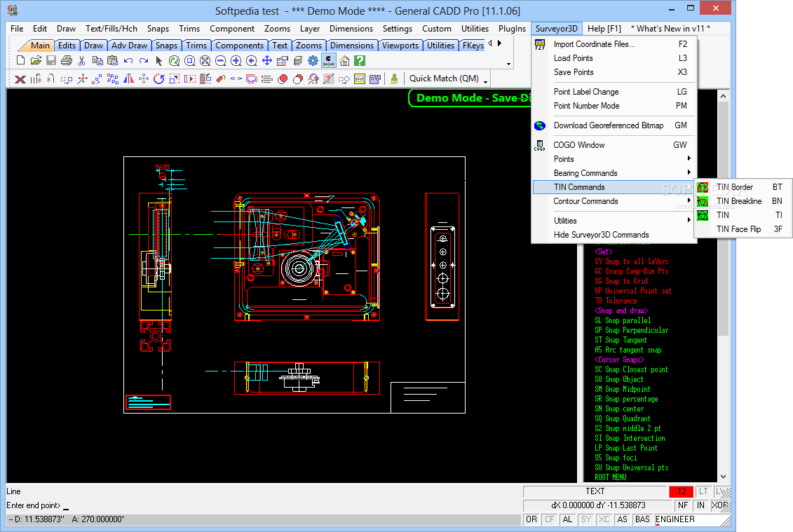793x532 pixels.
Task: Toggle the IN status button
Action: pos(700,505)
